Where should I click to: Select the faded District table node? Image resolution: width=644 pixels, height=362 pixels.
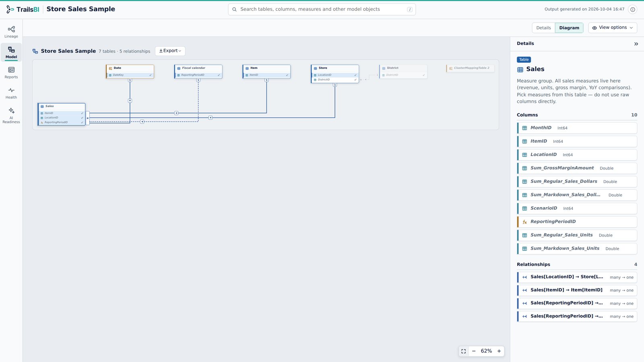click(x=403, y=72)
